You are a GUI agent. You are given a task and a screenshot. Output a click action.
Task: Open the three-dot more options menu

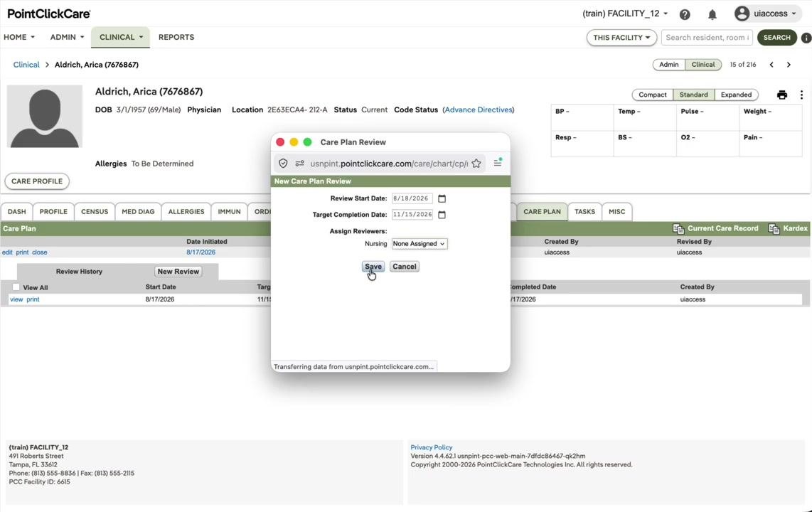tap(801, 95)
